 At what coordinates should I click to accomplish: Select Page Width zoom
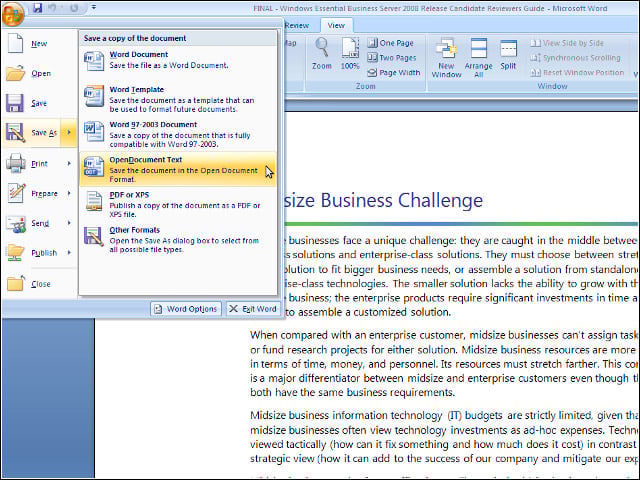pos(393,73)
